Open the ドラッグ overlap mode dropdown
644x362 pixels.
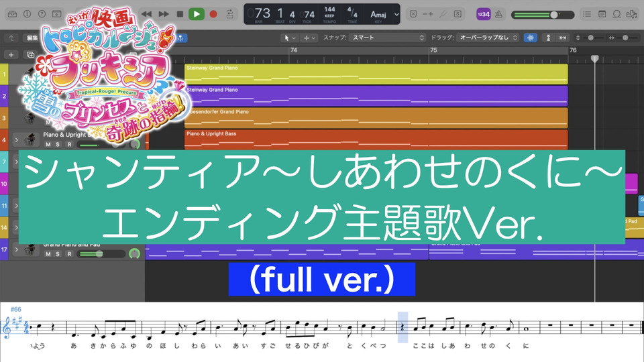pyautogui.click(x=488, y=38)
